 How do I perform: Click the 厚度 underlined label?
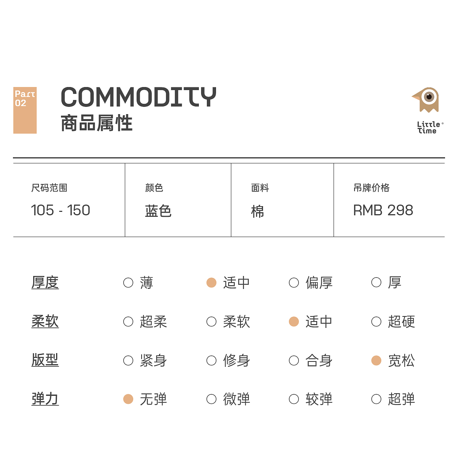coord(45,283)
